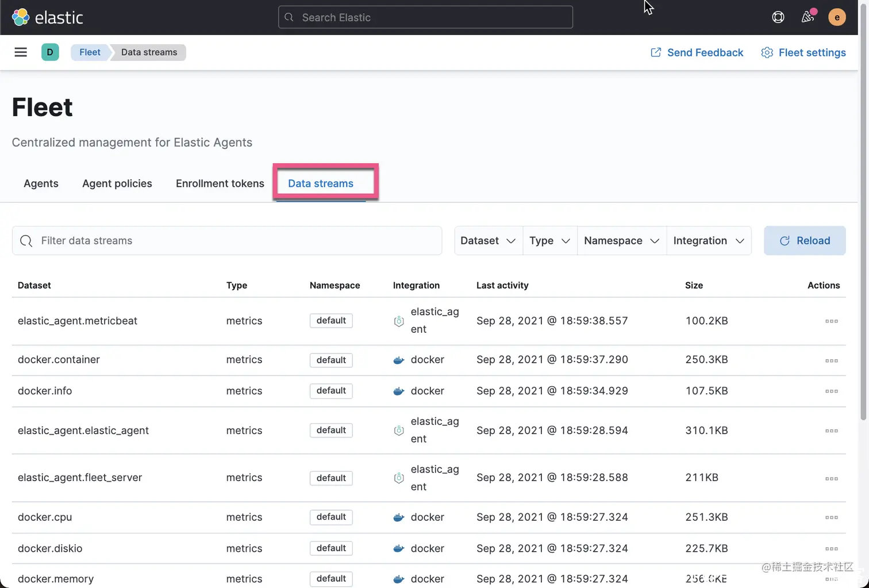Viewport: 869px width, 588px height.
Task: Click elastic_agent.fleet_server dataset name
Action: coord(80,478)
